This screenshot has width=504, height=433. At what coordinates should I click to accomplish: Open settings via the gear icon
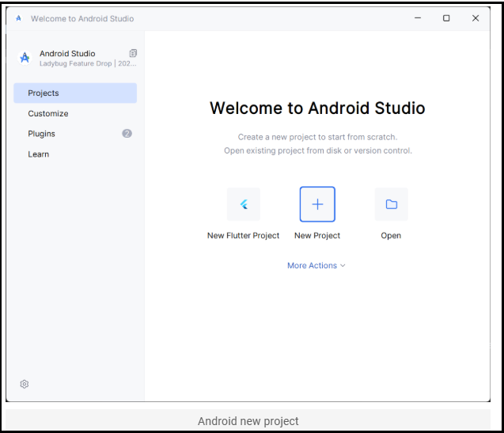click(x=25, y=384)
